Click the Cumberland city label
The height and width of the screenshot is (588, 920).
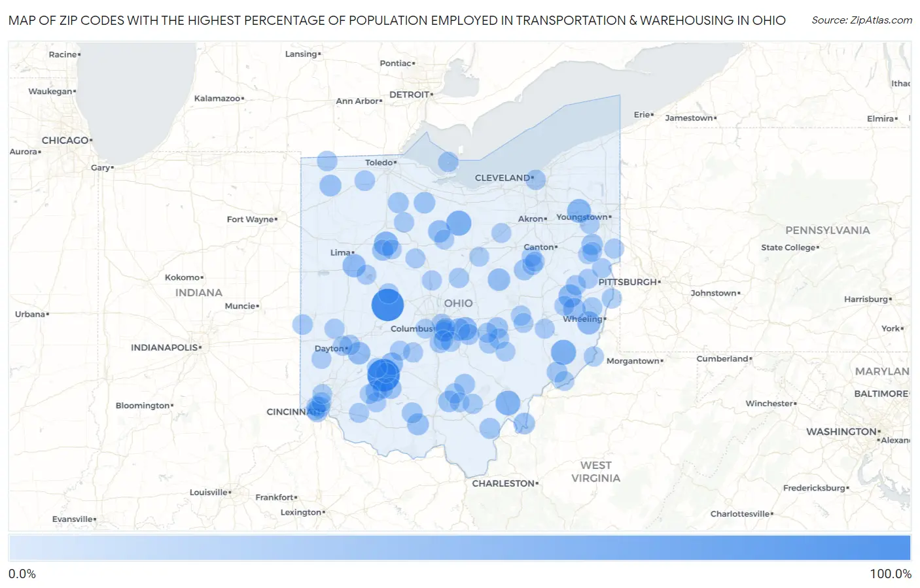pyautogui.click(x=723, y=359)
